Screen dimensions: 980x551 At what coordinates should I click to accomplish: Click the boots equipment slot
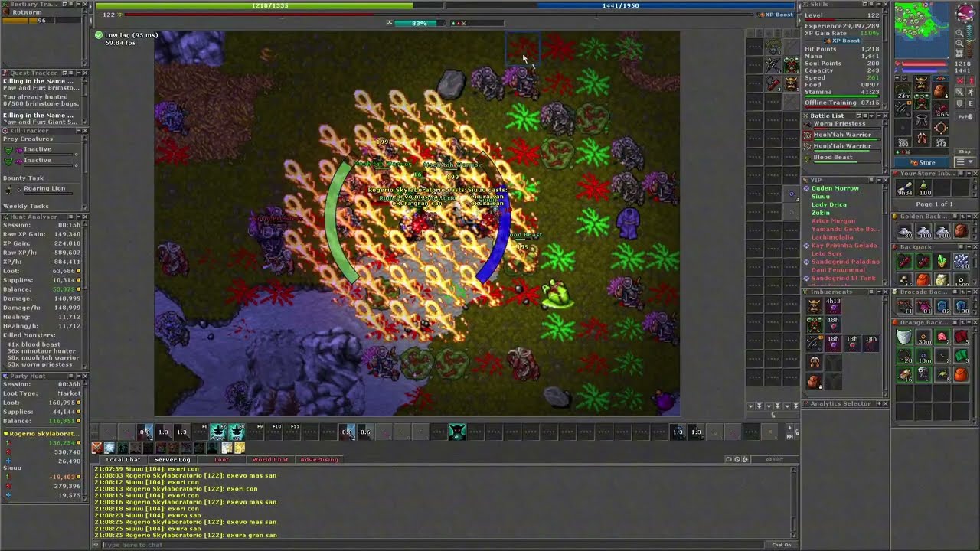922,138
